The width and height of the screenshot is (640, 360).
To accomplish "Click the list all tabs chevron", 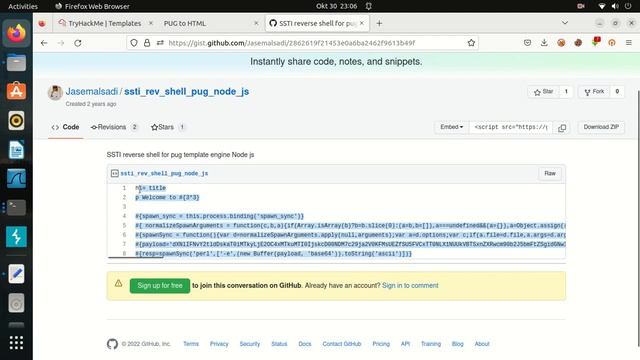I will tap(565, 23).
